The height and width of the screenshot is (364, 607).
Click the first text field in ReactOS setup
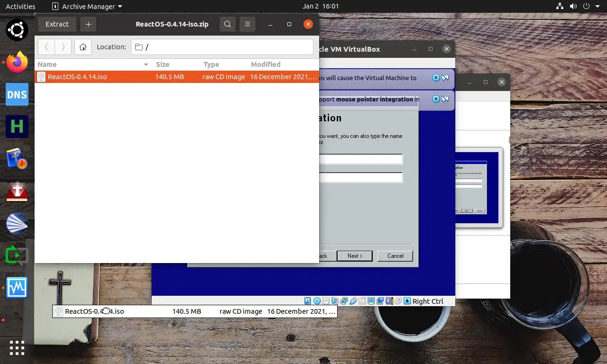[361, 159]
